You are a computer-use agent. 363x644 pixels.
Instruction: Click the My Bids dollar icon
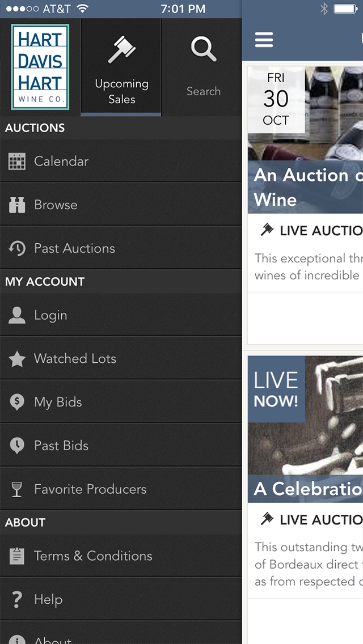(17, 402)
